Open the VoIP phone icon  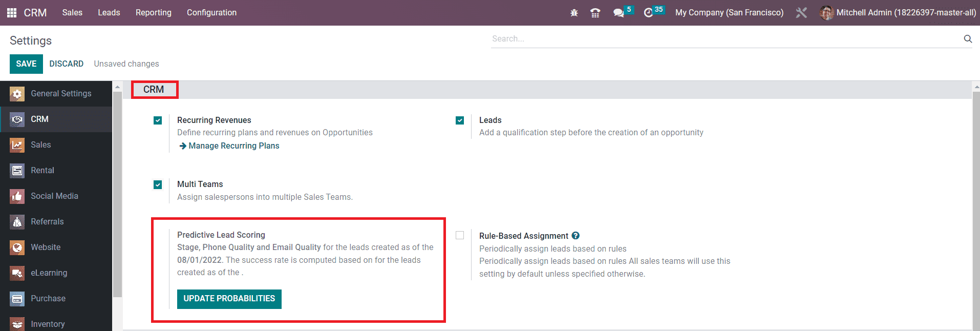pos(595,13)
